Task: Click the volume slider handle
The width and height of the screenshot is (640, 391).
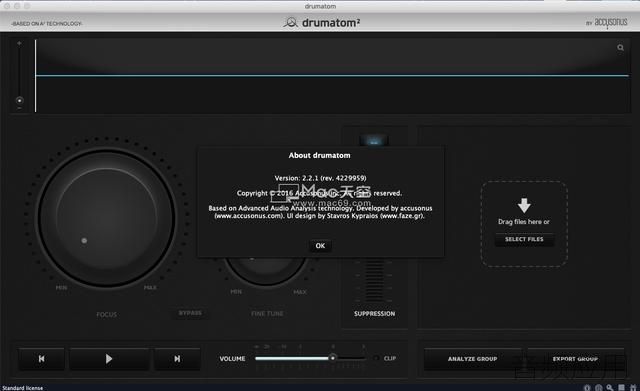Action: [333, 358]
